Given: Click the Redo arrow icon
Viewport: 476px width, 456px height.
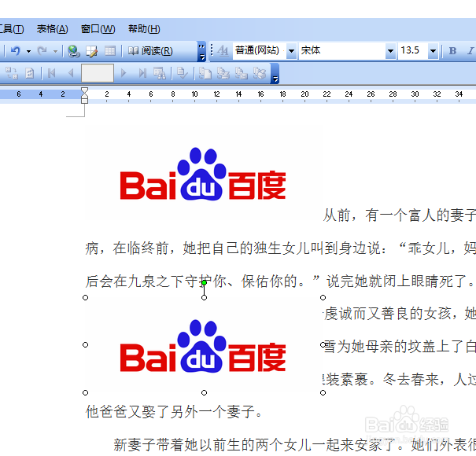Looking at the screenshot, I should pyautogui.click(x=42, y=50).
